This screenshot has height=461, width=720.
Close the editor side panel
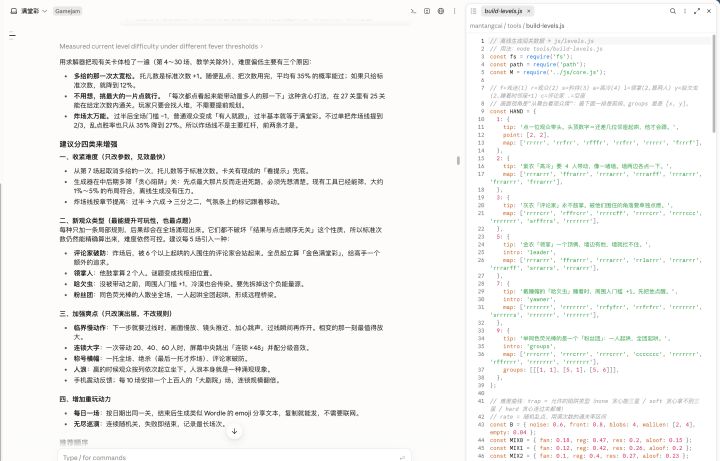(709, 11)
